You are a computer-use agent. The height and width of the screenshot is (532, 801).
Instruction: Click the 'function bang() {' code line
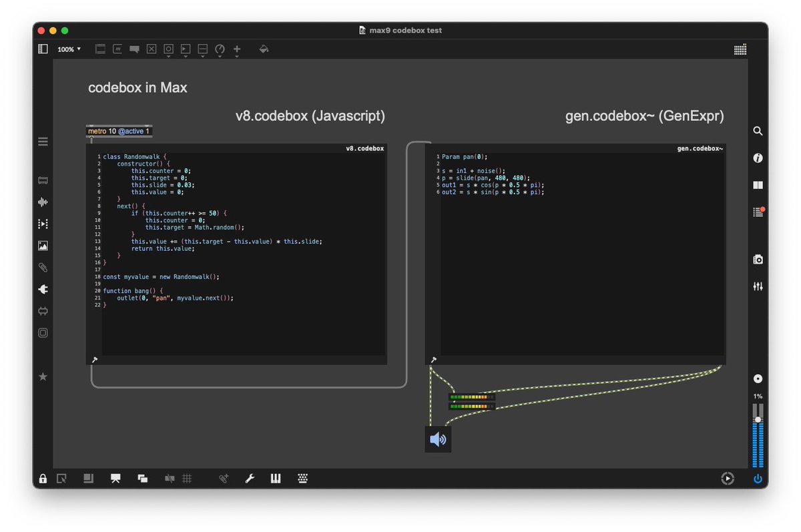coord(133,291)
